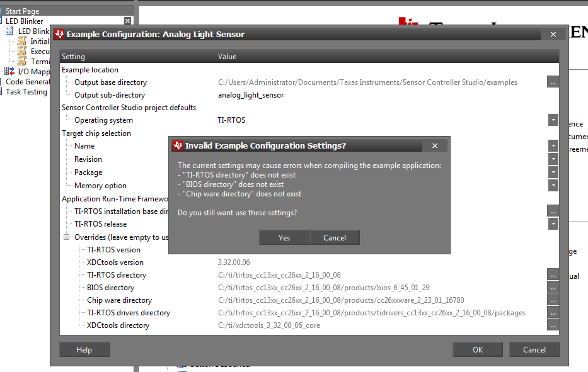Select the analog_light_sensor sub-directory value

251,95
